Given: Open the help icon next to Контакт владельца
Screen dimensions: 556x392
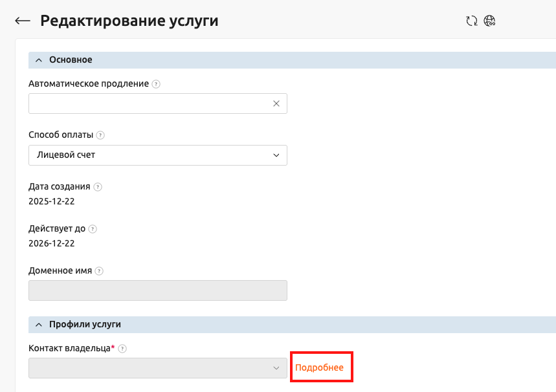Looking at the screenshot, I should point(122,348).
